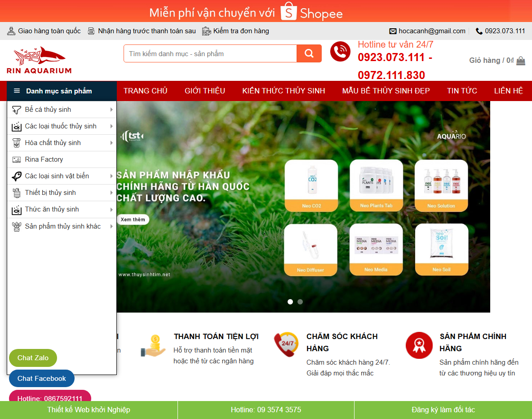The height and width of the screenshot is (419, 532).
Task: Click the Xem thêm link on the banner
Action: (x=133, y=220)
